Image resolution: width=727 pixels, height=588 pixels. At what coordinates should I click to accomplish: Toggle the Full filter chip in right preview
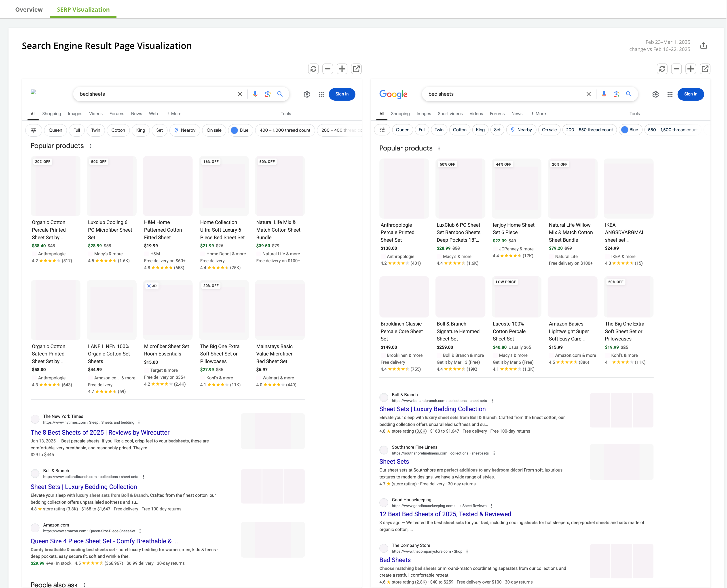click(x=422, y=130)
